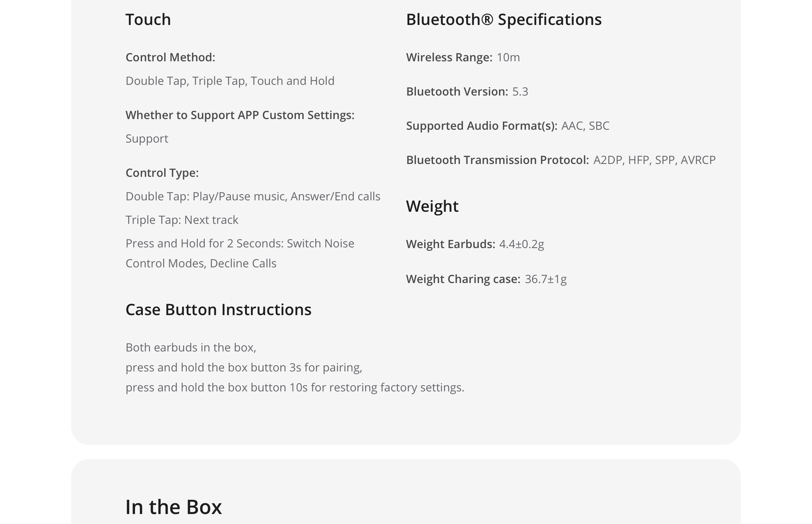This screenshot has width=812, height=524.
Task: Click the Supported Audio Format(s) label
Action: 482,126
